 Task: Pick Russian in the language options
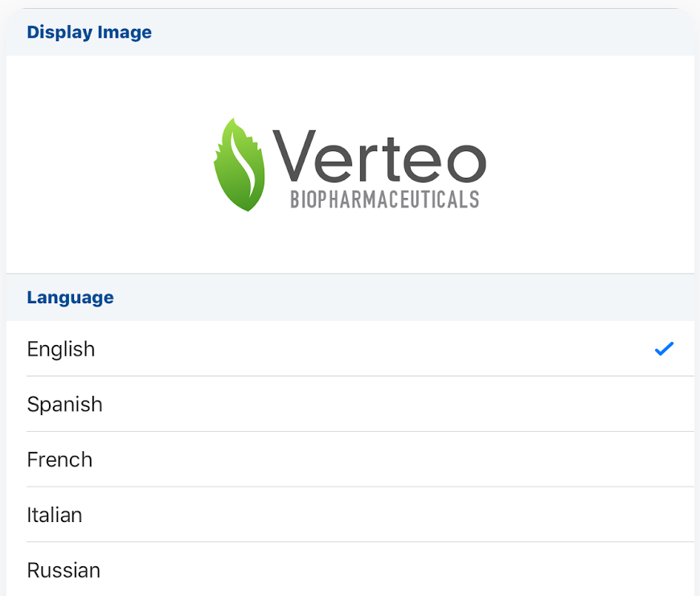[64, 570]
